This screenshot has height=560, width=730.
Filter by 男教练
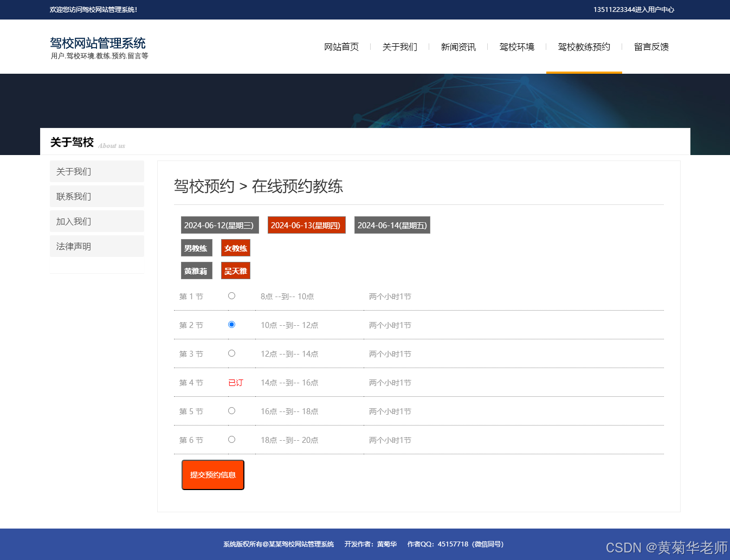[197, 248]
